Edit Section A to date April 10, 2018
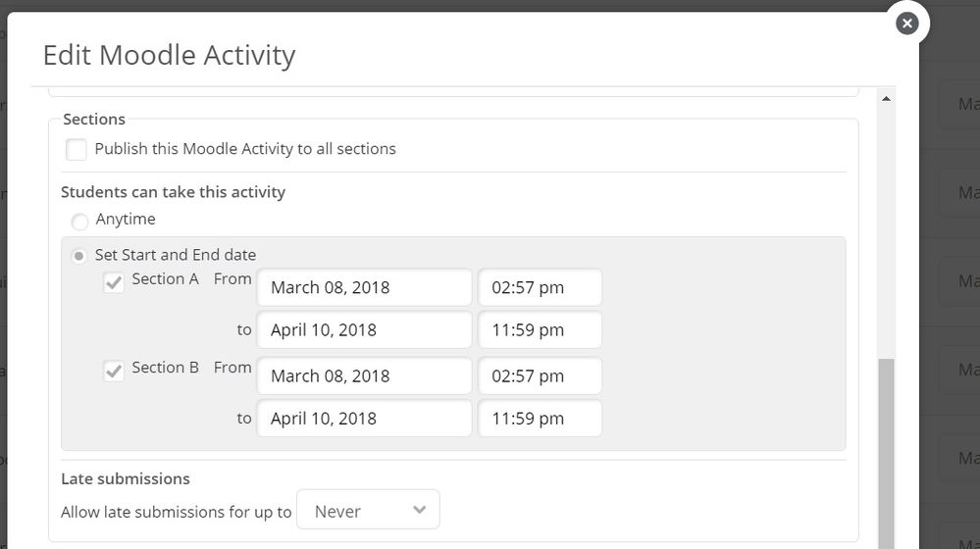Screen dimensions: 980x549 tap(364, 329)
